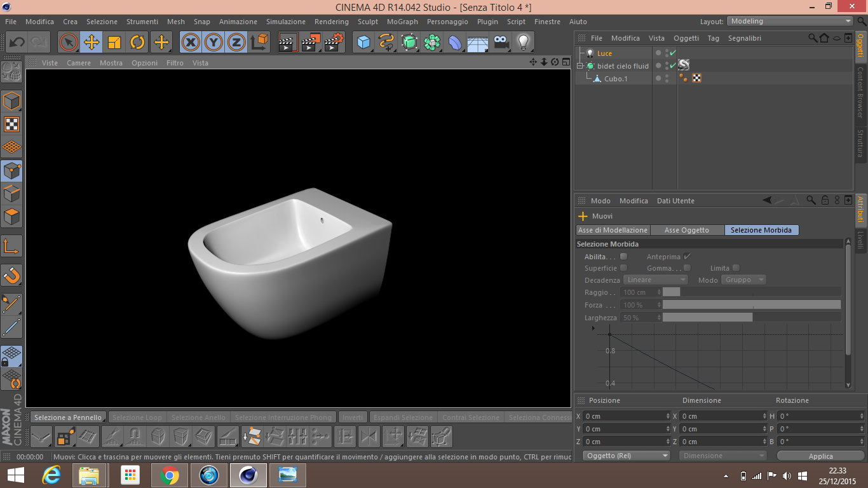Open the camera objects icon
The image size is (868, 488).
pyautogui.click(x=501, y=43)
